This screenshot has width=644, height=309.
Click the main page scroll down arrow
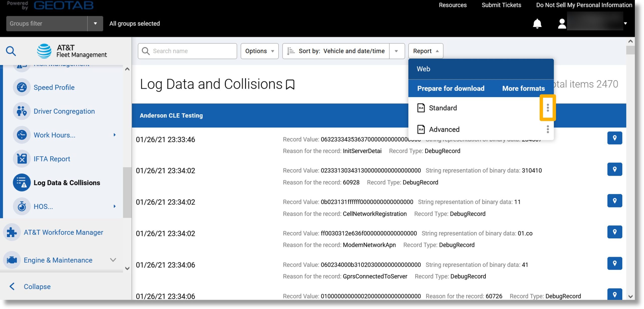pos(630,296)
